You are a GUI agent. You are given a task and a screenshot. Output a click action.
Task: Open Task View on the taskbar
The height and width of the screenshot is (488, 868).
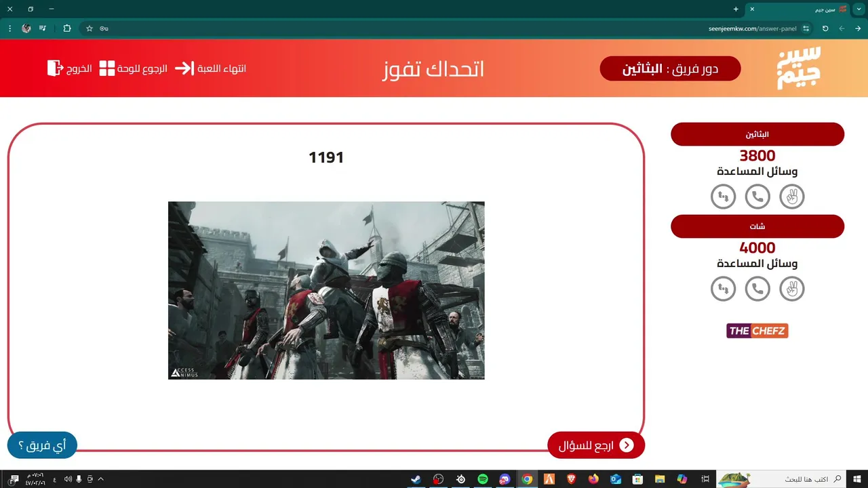tap(705, 479)
